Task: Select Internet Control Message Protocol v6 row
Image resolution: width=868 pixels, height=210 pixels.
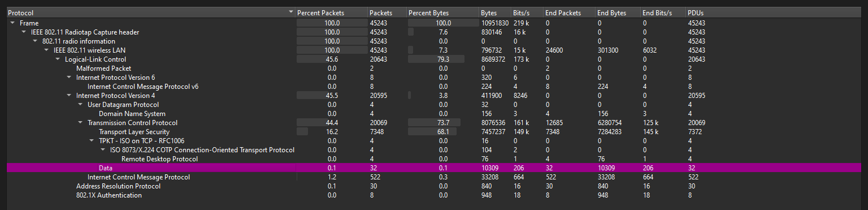Action: [434, 87]
